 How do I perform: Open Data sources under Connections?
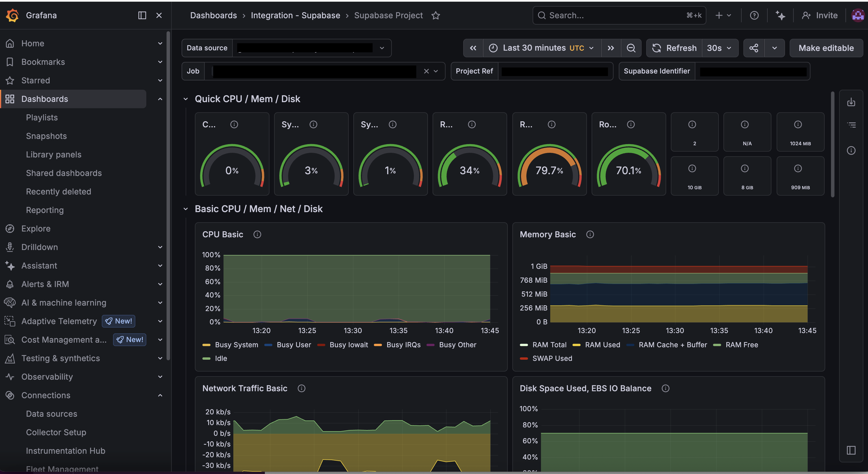click(51, 414)
